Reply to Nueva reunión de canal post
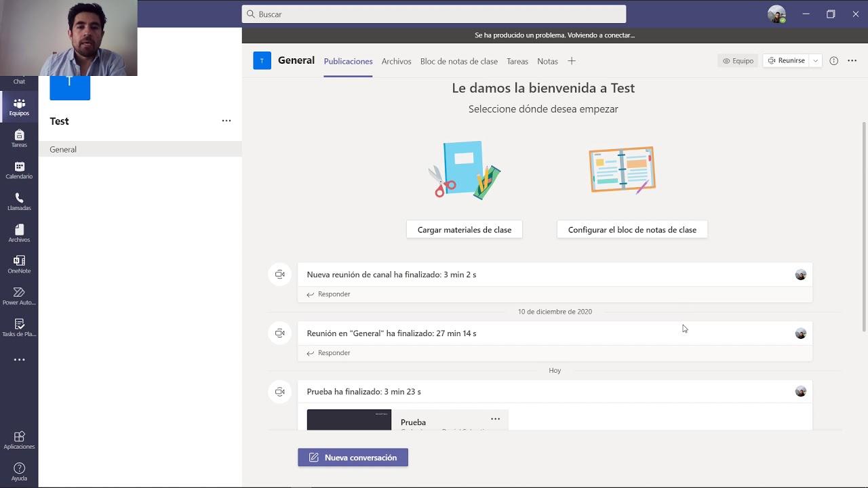The width and height of the screenshot is (868, 488). click(x=328, y=294)
